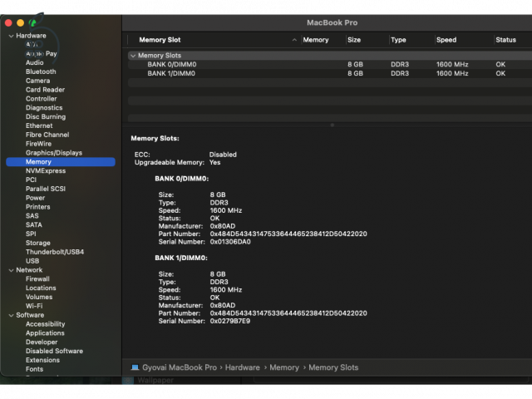Select Ethernet in the sidebar
The height and width of the screenshot is (399, 532).
[39, 126]
